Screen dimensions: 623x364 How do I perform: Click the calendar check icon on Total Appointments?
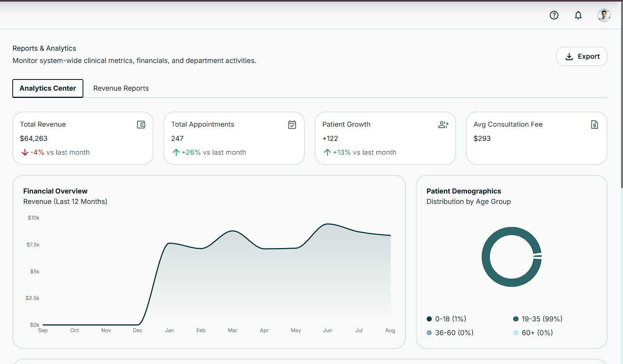click(292, 125)
